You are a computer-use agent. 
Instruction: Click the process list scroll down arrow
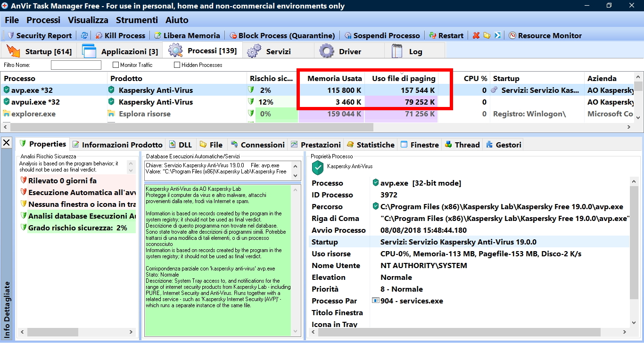(638, 118)
